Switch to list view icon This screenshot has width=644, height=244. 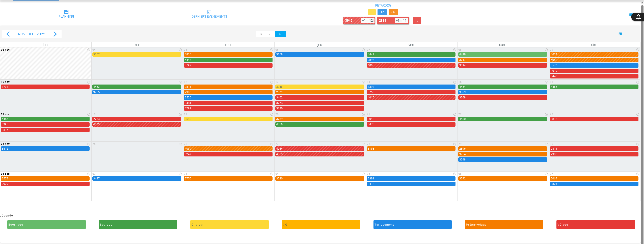[x=631, y=34]
